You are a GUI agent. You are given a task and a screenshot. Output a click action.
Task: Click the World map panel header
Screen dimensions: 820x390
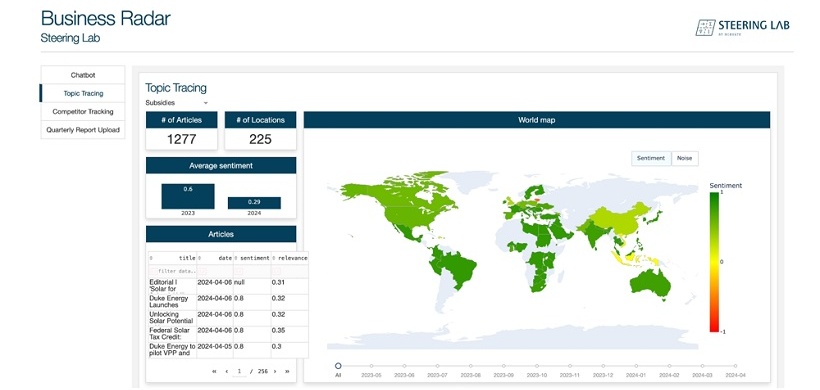[537, 120]
